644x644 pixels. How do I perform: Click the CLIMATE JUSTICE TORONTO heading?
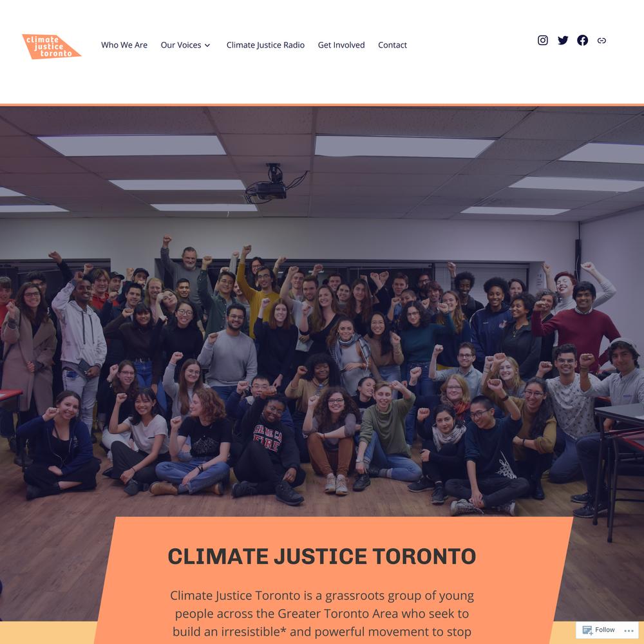(x=322, y=556)
